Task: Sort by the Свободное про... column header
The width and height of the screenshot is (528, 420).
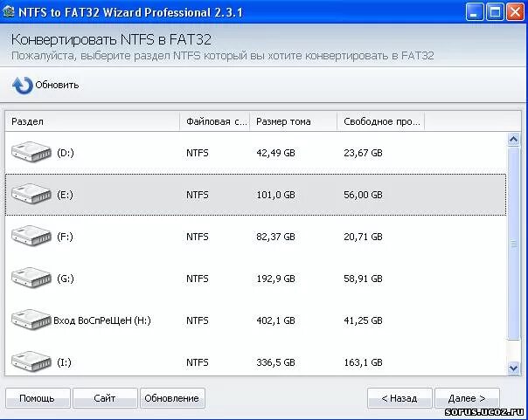Action: click(x=381, y=121)
